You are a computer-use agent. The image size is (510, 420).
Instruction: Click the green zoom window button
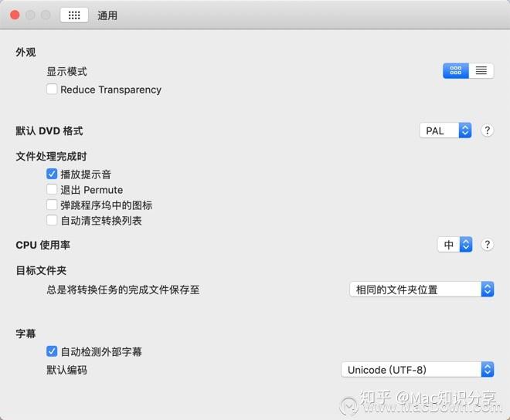(46, 15)
